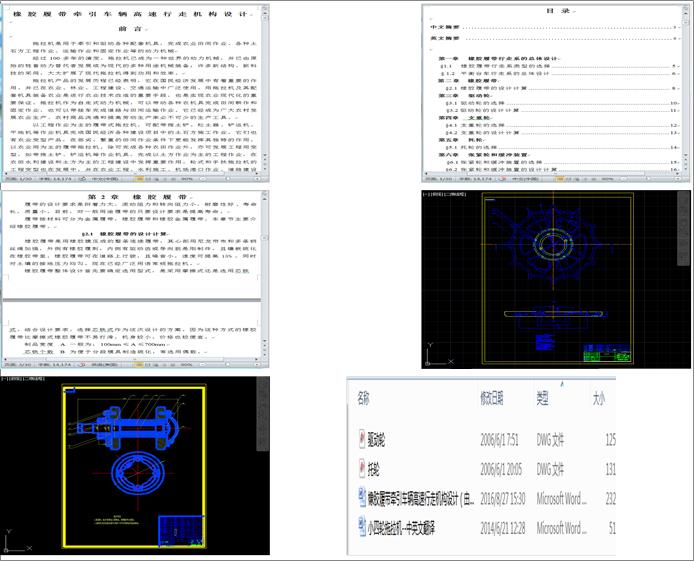The height and width of the screenshot is (561, 694).
Task: Click the DWG icon beside 托轮
Action: tap(362, 468)
